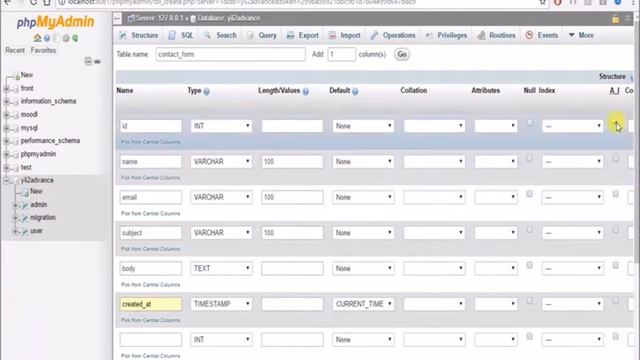Toggle A_I checkbox for name row

click(x=616, y=158)
